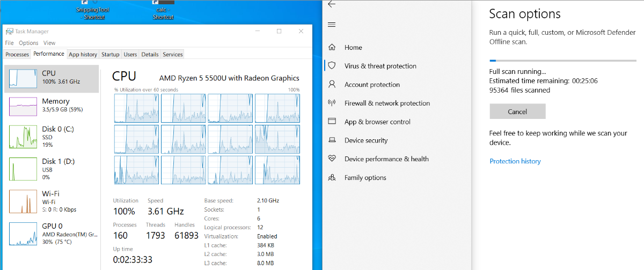Open the Options menu in Task Manager
Screen dimensions: 644x270
(x=28, y=43)
